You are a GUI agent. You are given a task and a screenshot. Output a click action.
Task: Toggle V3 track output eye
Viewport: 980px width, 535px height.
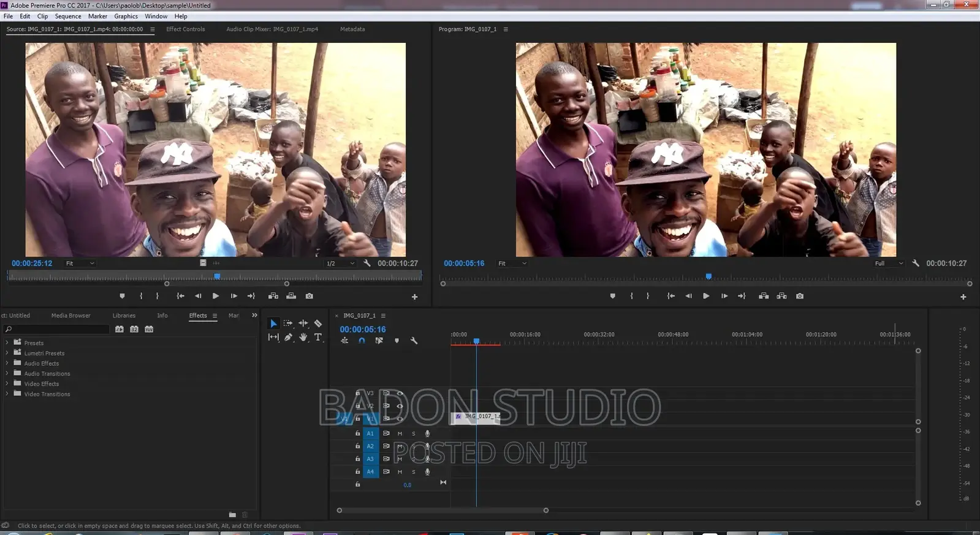click(x=400, y=393)
